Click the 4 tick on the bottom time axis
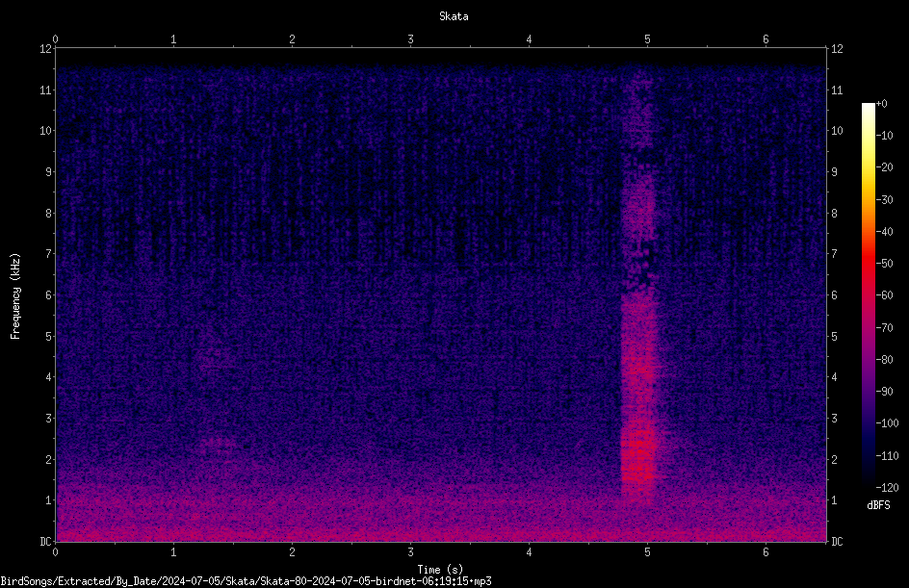This screenshot has height=588, width=909. coord(529,552)
